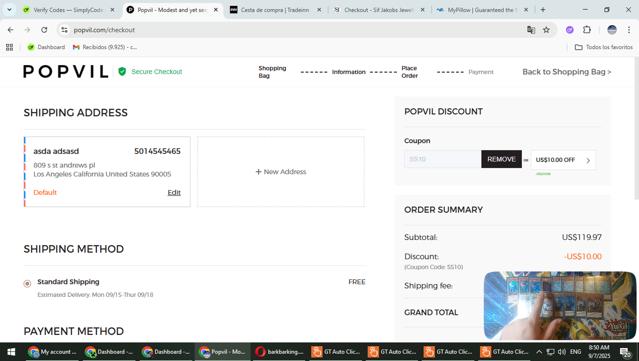Click the picture-in-picture video thumbnail
The width and height of the screenshot is (639, 361).
tap(560, 305)
